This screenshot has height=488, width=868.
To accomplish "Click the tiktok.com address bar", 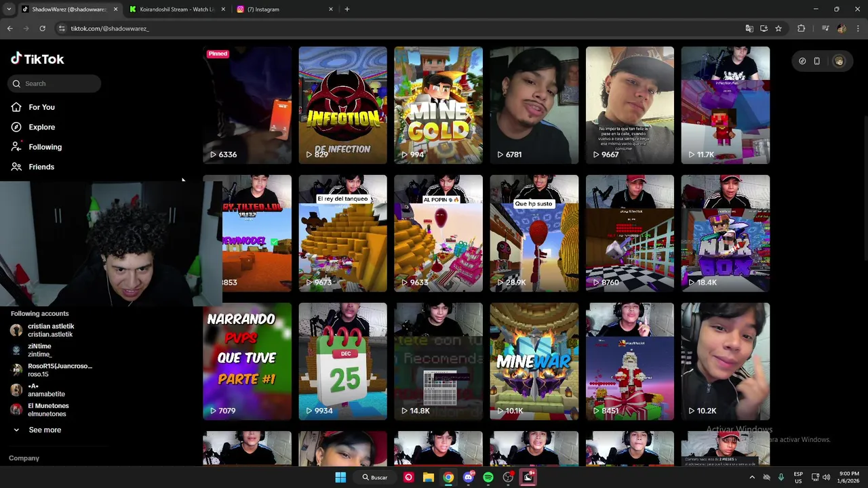I will pos(400,28).
